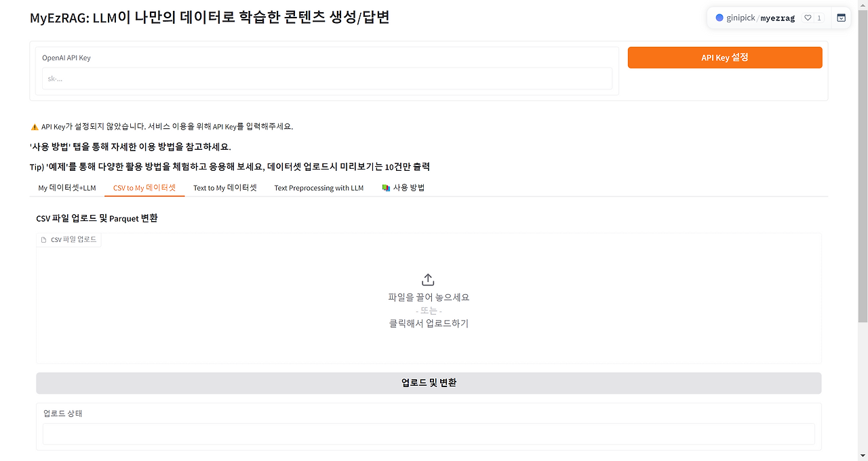Click the upload arrow icon in drop zone

pos(428,279)
